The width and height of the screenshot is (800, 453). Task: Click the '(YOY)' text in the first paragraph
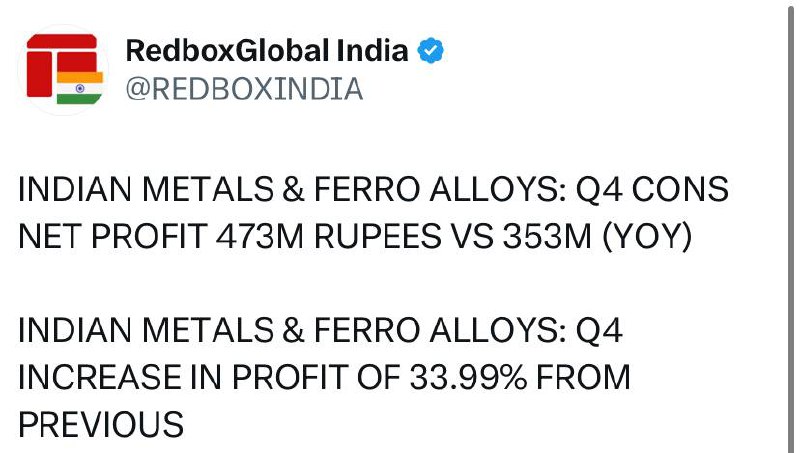647,237
